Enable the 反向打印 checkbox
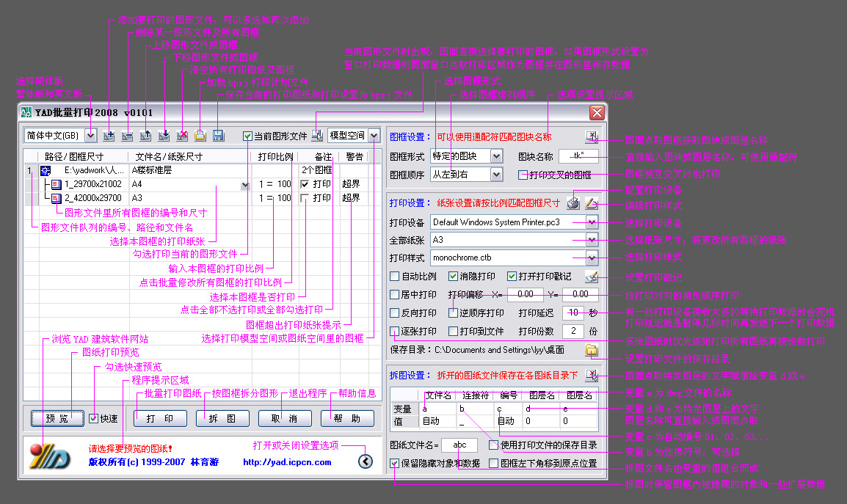The height and width of the screenshot is (504, 847). point(394,313)
